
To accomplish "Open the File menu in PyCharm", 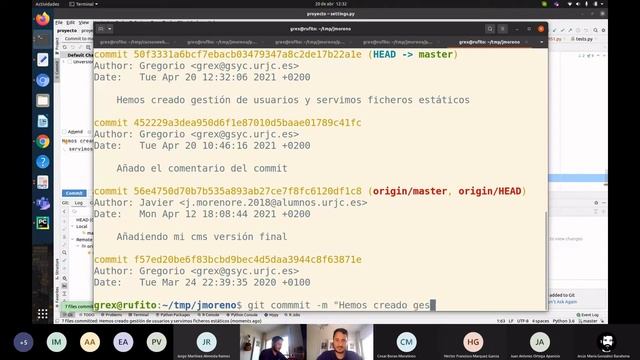I will pyautogui.click(x=59, y=22).
